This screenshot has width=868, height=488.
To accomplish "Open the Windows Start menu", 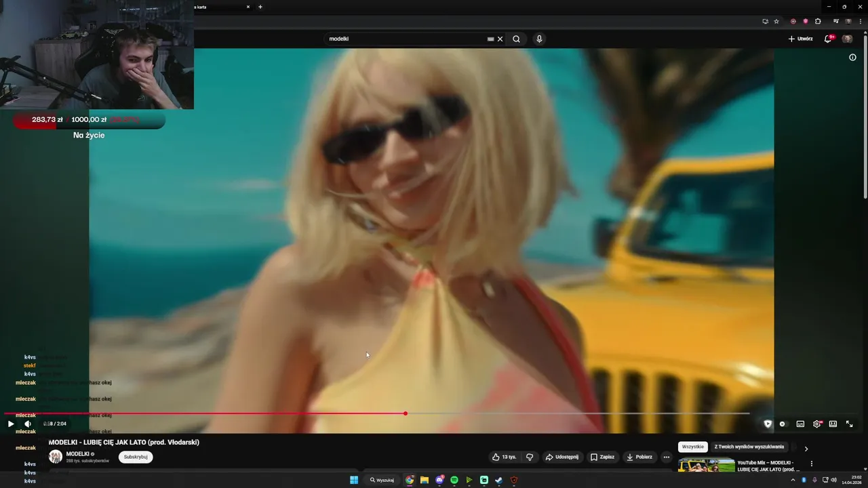I will click(x=354, y=480).
